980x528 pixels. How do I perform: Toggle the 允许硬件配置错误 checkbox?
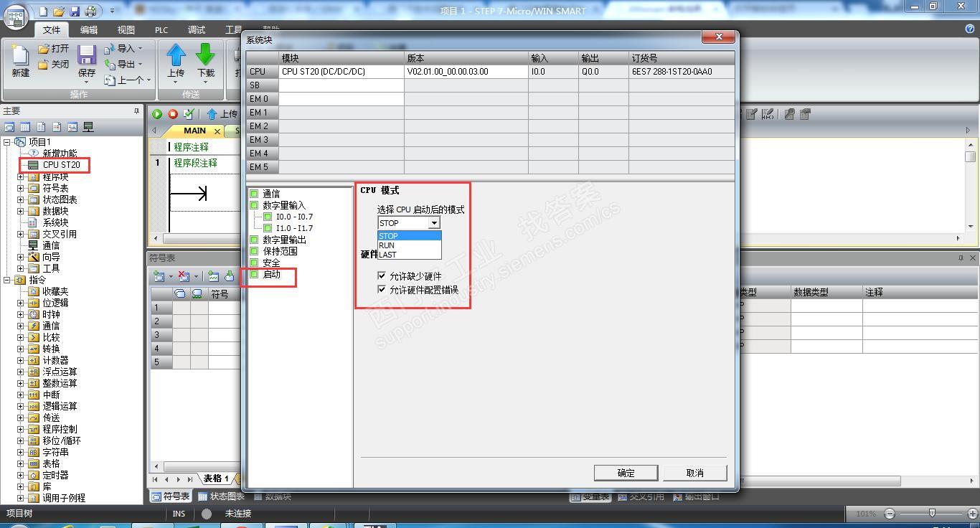(382, 290)
